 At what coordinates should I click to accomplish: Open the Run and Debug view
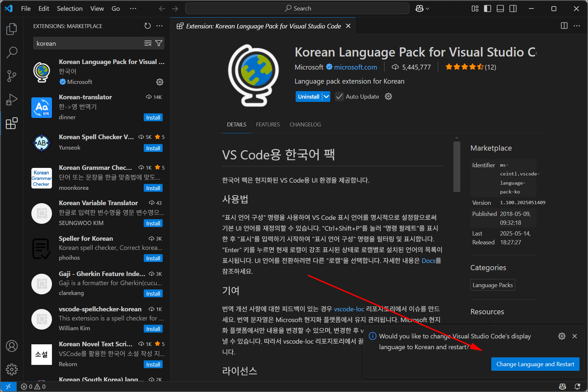point(12,100)
